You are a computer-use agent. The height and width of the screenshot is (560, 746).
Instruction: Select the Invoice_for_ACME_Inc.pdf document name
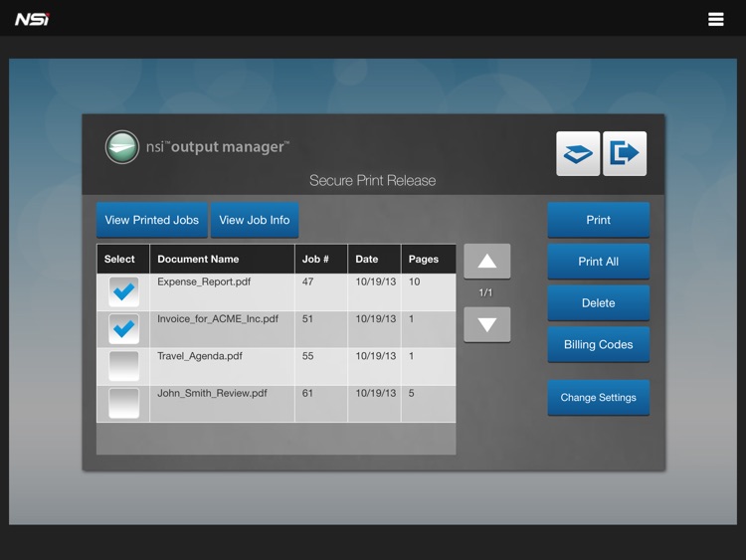218,318
